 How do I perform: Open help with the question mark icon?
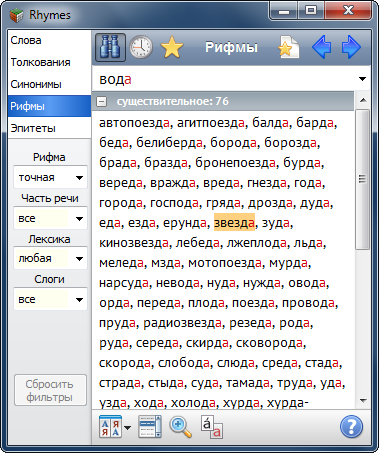click(351, 427)
